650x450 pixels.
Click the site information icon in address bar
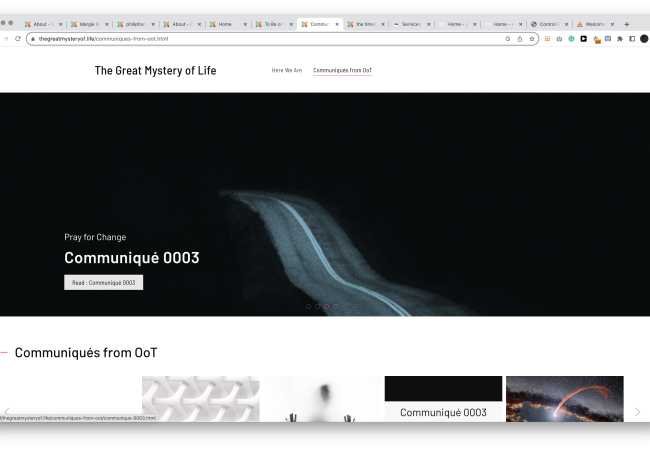point(33,39)
